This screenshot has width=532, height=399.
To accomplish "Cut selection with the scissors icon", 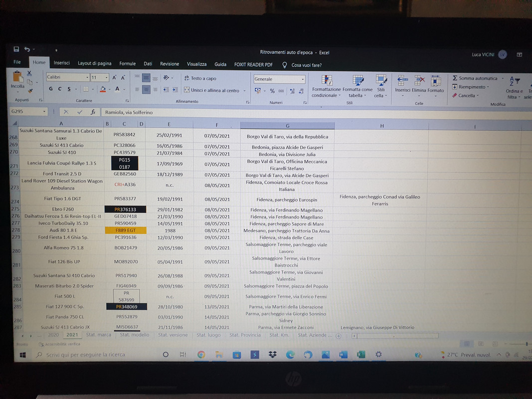I will (29, 73).
